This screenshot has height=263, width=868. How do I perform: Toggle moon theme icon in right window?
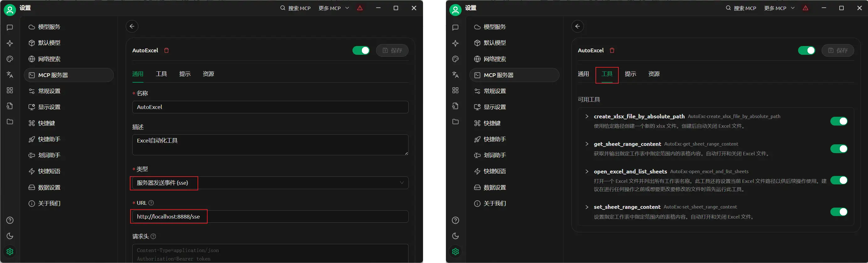click(456, 236)
